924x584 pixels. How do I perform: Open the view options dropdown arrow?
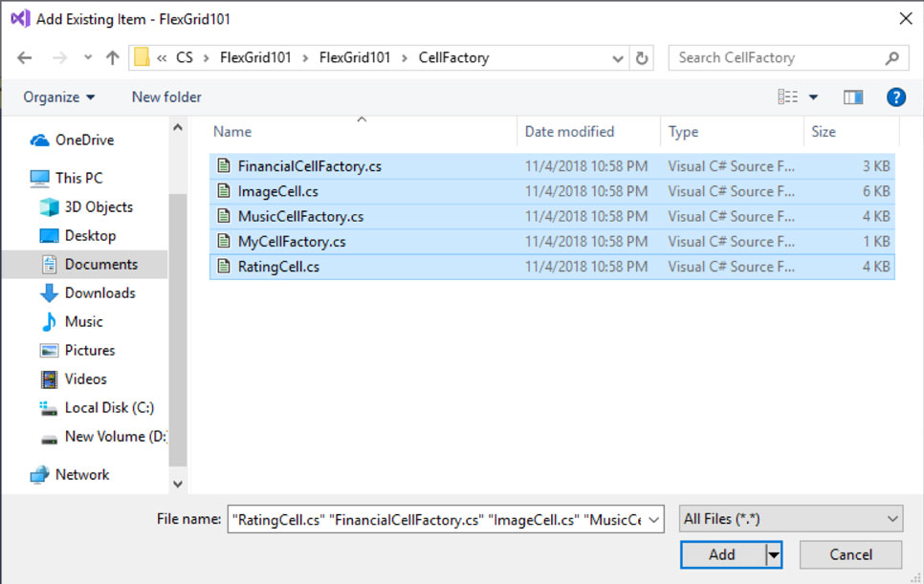click(x=813, y=97)
